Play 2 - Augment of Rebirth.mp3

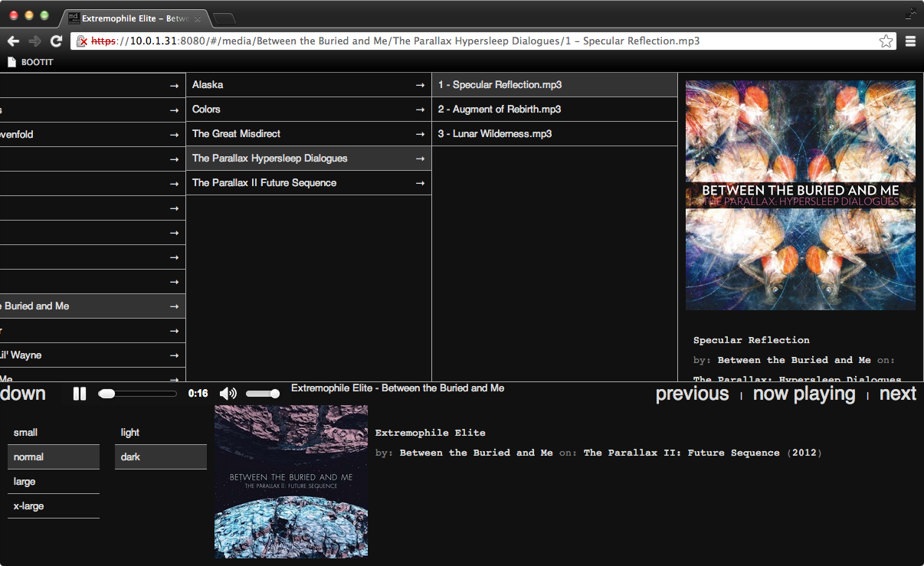click(555, 110)
